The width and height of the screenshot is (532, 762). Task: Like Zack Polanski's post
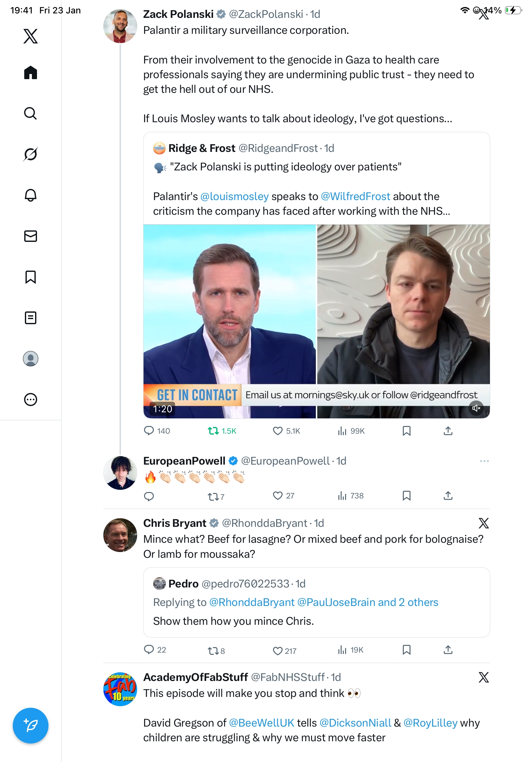pyautogui.click(x=277, y=431)
